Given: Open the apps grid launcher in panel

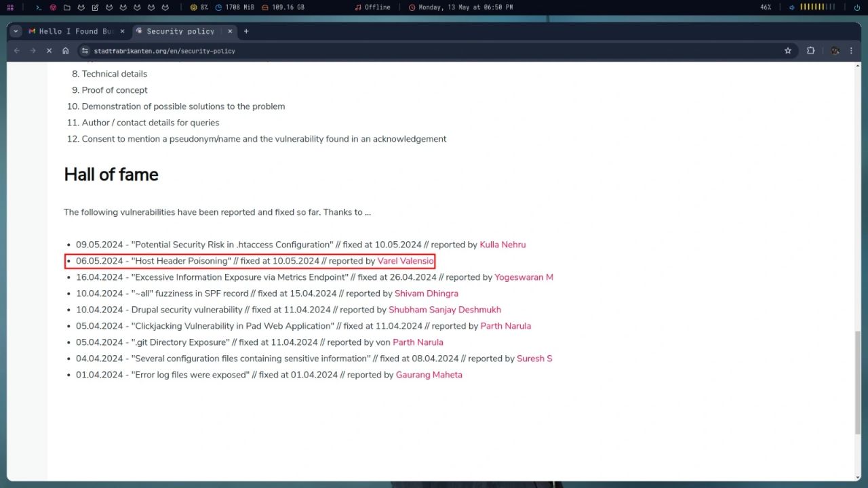Looking at the screenshot, I should pos(10,7).
